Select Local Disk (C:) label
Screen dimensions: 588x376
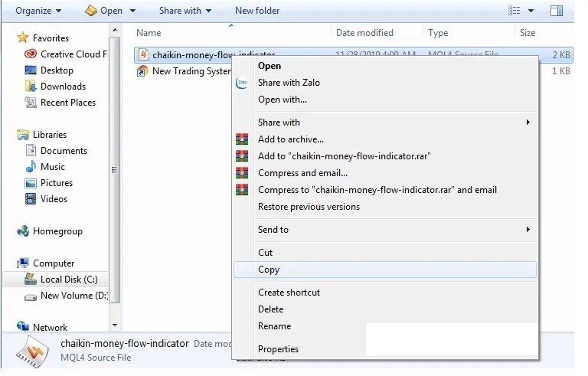click(69, 280)
